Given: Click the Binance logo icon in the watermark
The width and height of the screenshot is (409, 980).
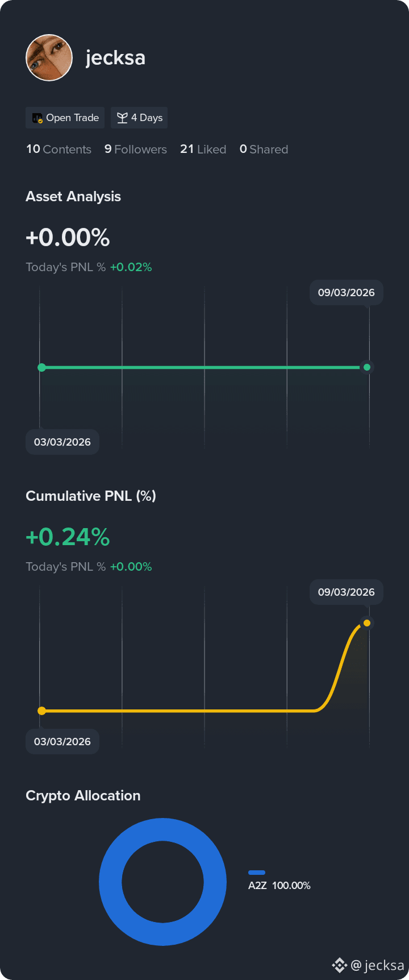Looking at the screenshot, I should point(340,965).
